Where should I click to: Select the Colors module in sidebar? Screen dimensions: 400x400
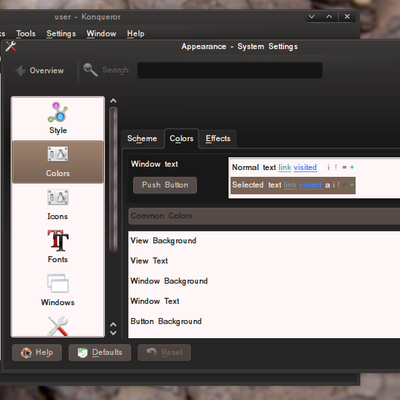coord(58,162)
